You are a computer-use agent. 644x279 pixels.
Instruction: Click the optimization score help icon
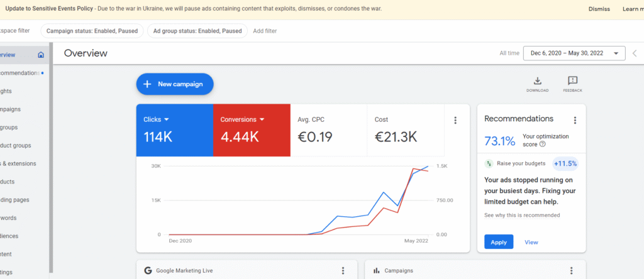(x=543, y=144)
